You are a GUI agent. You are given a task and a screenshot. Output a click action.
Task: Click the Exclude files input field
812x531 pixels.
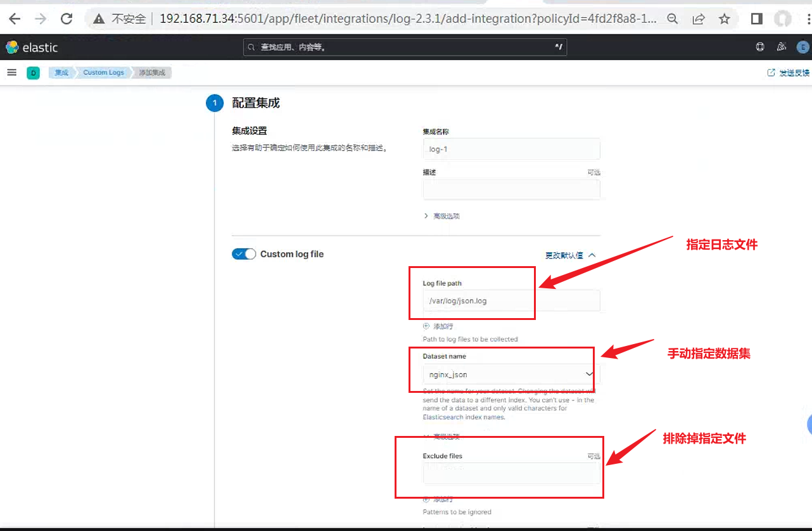(x=511, y=473)
